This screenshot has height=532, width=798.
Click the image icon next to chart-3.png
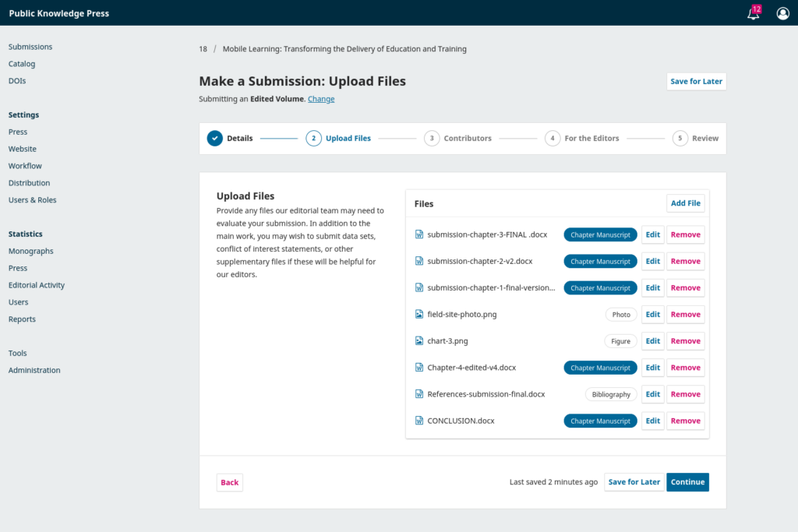[417, 340]
